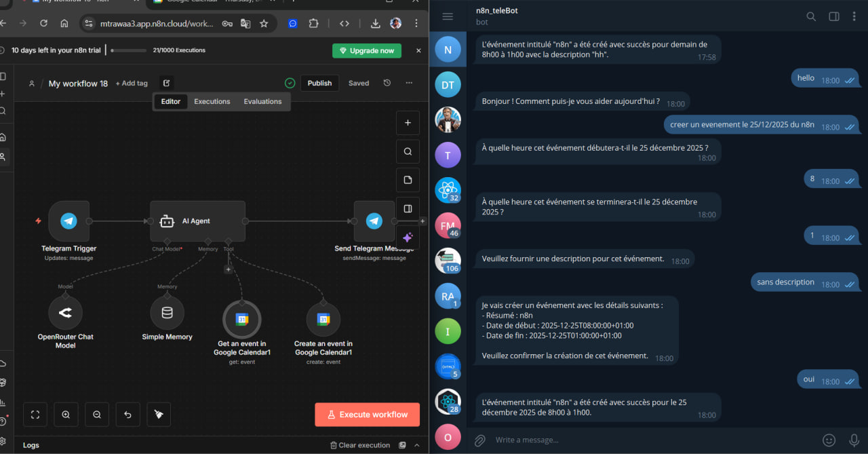Select the AI Agent node
This screenshot has width=868, height=454.
click(x=197, y=221)
